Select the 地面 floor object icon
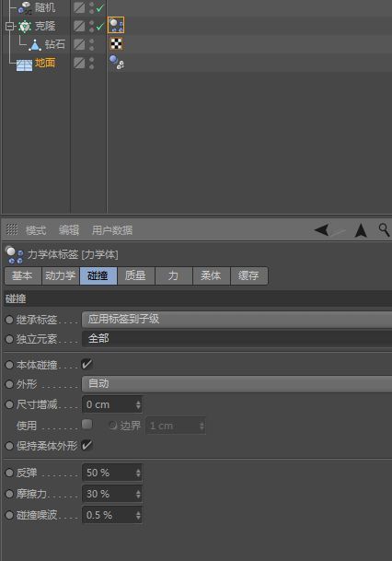Screen dimensions: 392x561 coord(24,64)
